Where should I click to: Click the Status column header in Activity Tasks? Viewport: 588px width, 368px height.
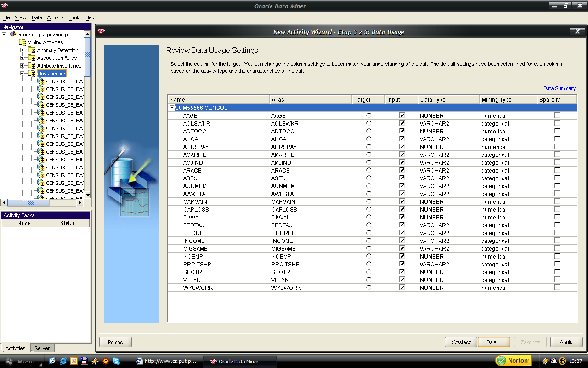pyautogui.click(x=68, y=223)
